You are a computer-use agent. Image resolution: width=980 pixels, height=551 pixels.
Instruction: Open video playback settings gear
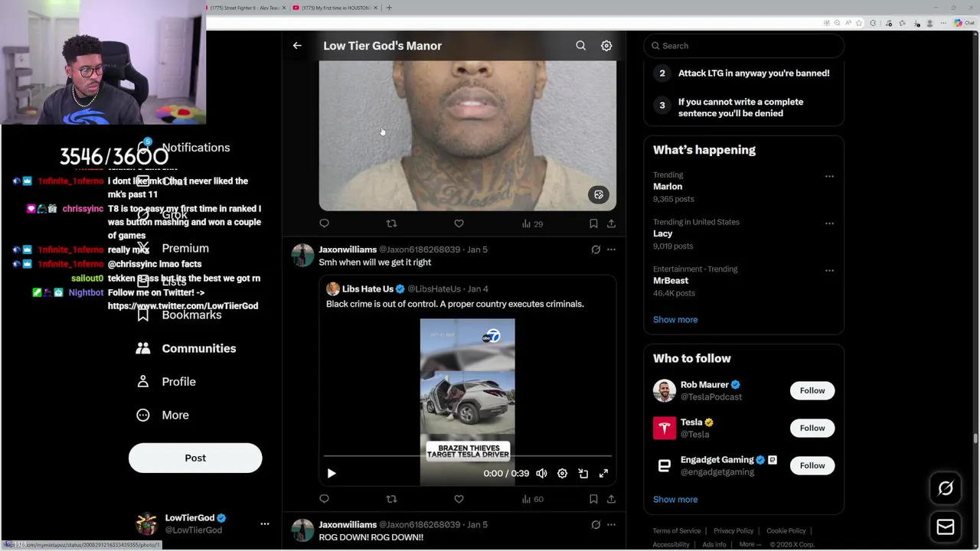562,474
